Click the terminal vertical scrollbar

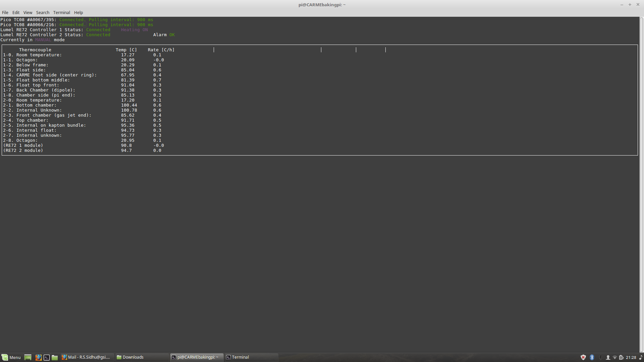[641, 184]
